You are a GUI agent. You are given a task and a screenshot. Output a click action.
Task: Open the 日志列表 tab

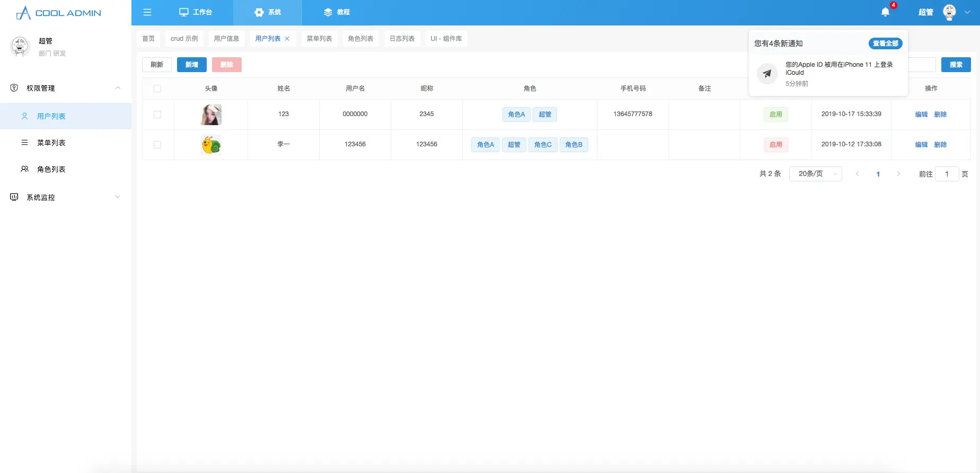coord(402,39)
